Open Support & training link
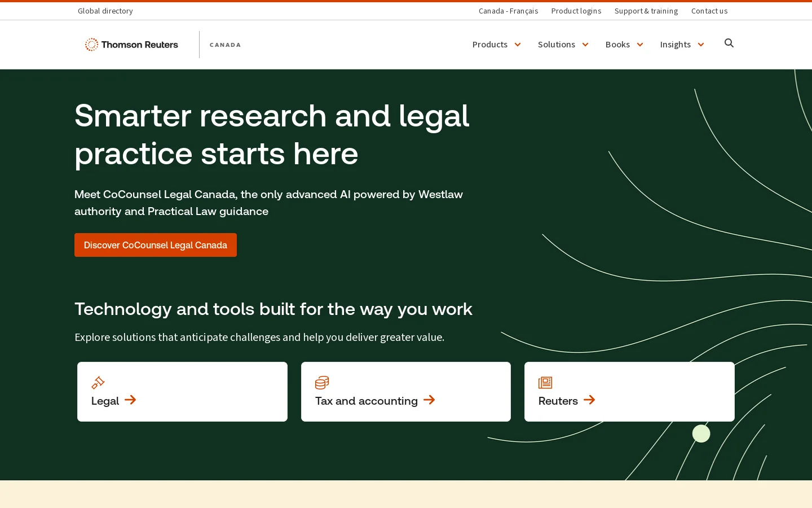This screenshot has height=508, width=812. (646, 11)
